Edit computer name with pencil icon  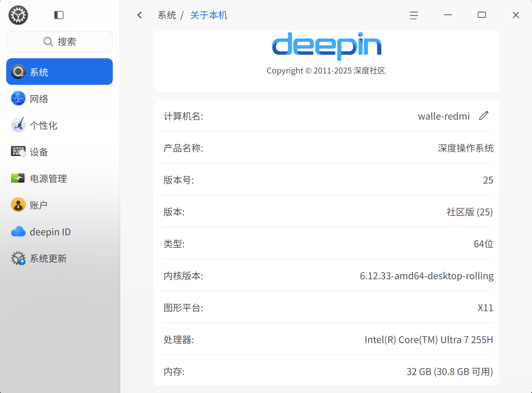pyautogui.click(x=484, y=116)
